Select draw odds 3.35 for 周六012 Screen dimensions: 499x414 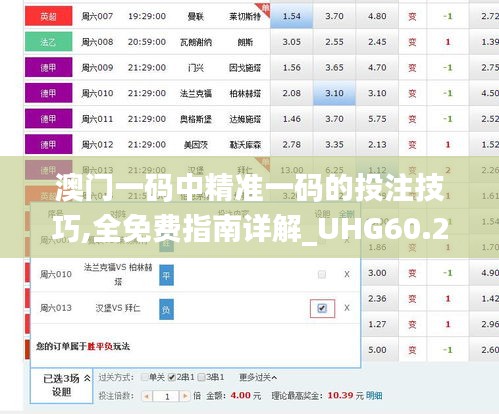click(x=334, y=145)
